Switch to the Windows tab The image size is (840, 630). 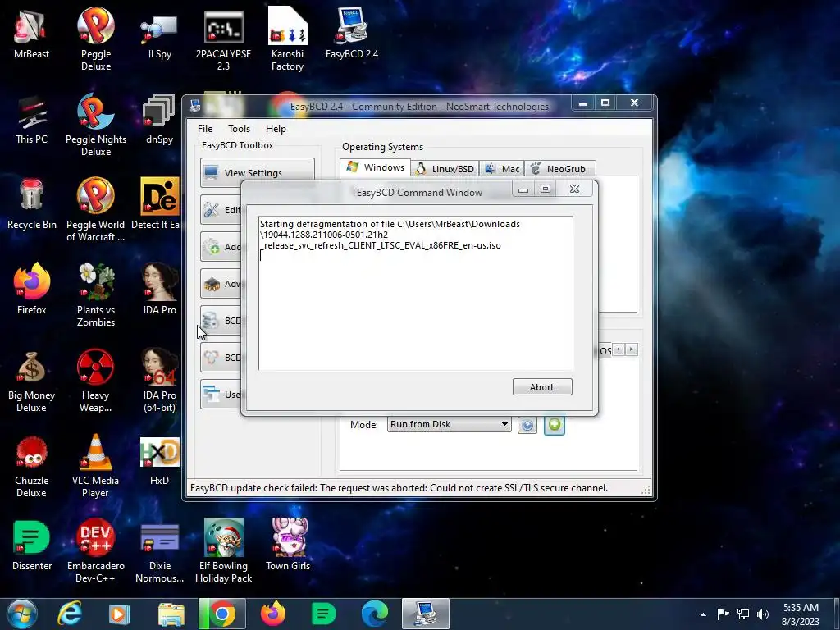click(x=375, y=167)
